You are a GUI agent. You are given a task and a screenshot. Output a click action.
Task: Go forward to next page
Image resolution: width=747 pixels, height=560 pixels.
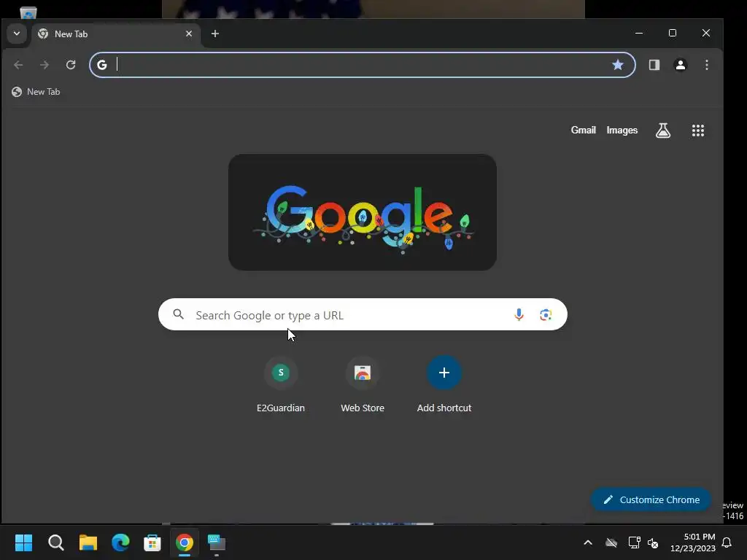44,65
